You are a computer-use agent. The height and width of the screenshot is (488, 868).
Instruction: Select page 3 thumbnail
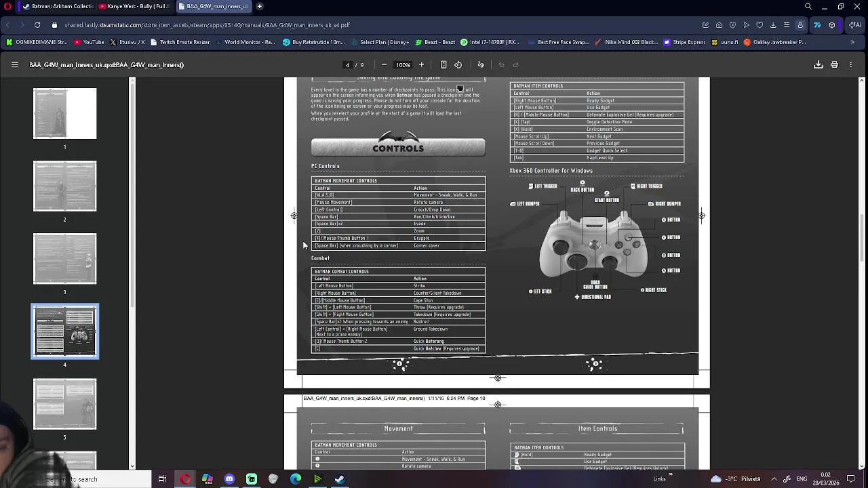65,259
